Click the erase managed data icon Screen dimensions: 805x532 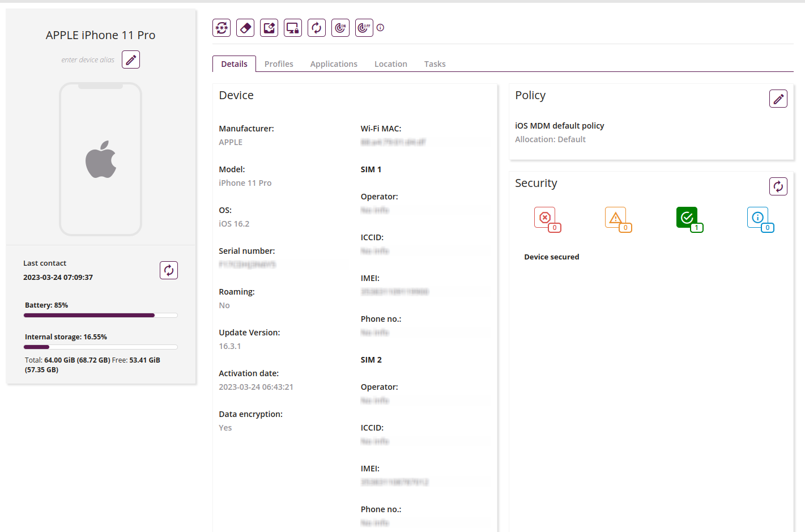(269, 28)
